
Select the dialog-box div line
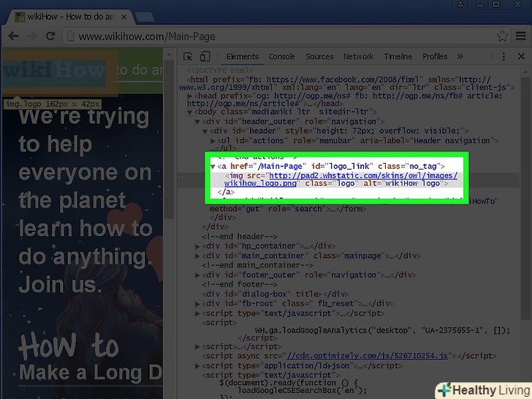[275, 294]
